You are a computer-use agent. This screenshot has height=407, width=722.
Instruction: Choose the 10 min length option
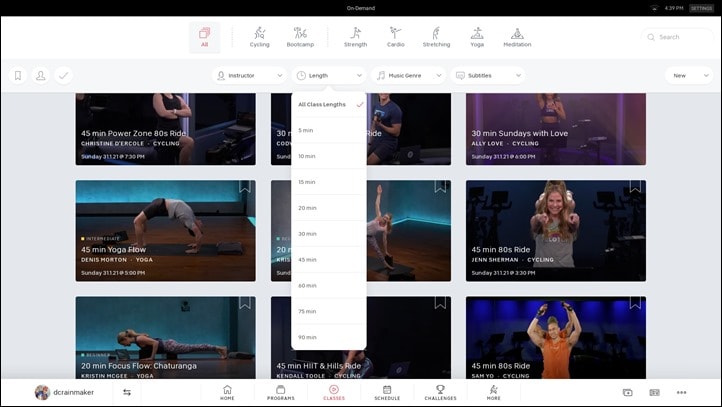tap(329, 156)
